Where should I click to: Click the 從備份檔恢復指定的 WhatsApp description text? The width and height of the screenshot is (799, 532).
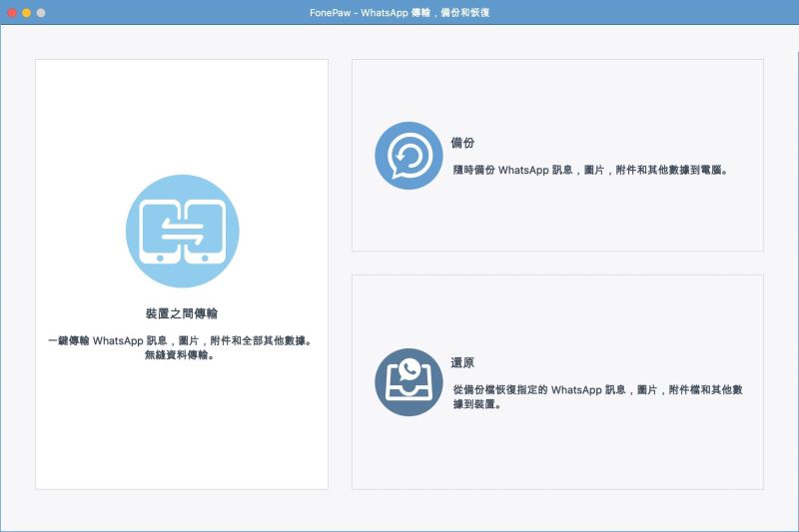pos(597,396)
